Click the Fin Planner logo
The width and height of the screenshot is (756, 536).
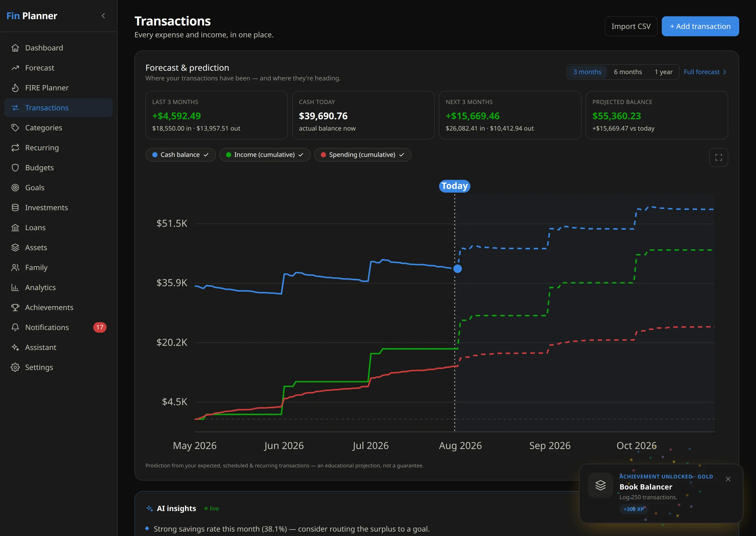32,16
